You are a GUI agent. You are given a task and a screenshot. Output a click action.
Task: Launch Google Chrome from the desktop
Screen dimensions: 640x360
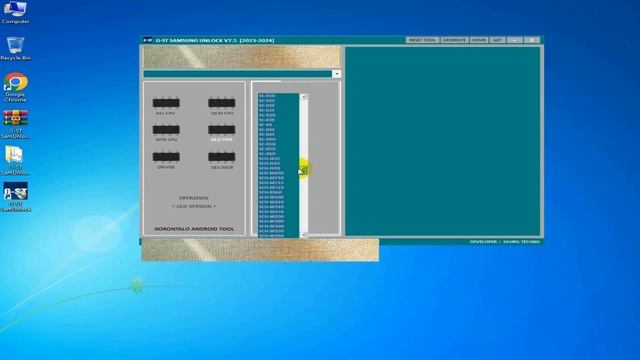[x=16, y=87]
